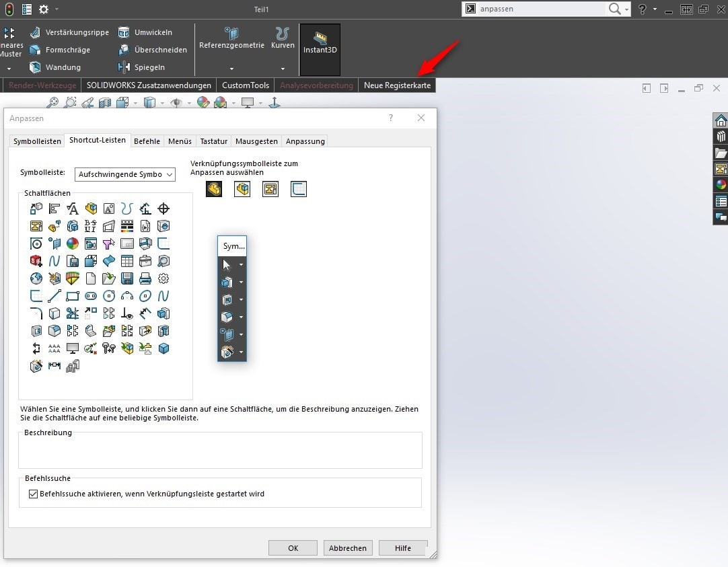Confirm the dialog with OK

pos(293,548)
